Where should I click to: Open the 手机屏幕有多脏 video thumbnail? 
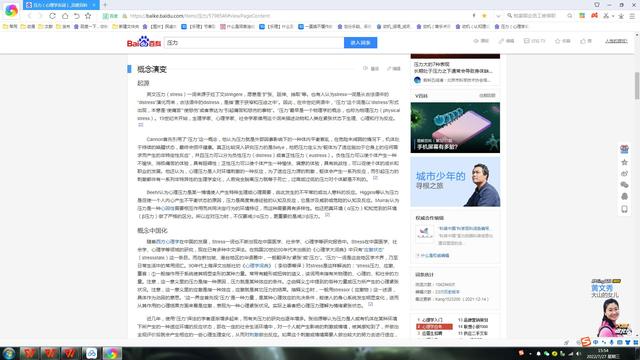point(455,127)
